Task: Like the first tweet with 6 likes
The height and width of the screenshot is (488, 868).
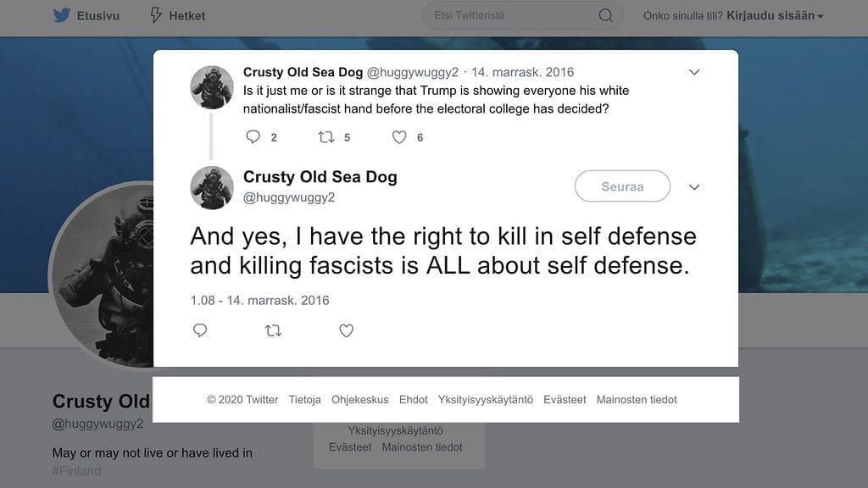Action: click(x=400, y=136)
